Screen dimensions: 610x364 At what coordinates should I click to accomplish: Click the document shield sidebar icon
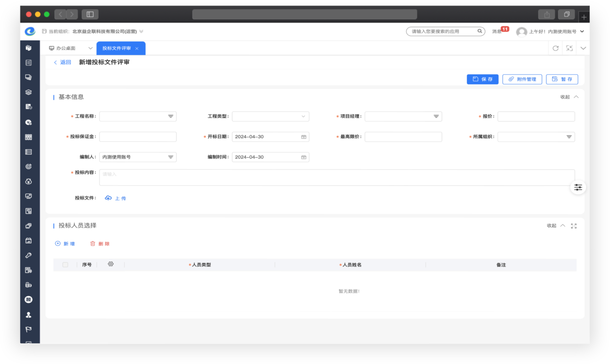[x=29, y=107]
